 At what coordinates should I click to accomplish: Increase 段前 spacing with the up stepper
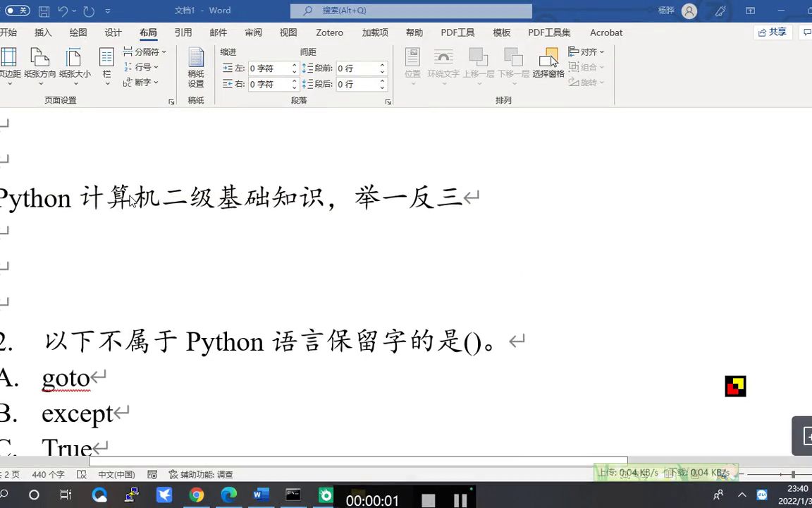coord(382,64)
